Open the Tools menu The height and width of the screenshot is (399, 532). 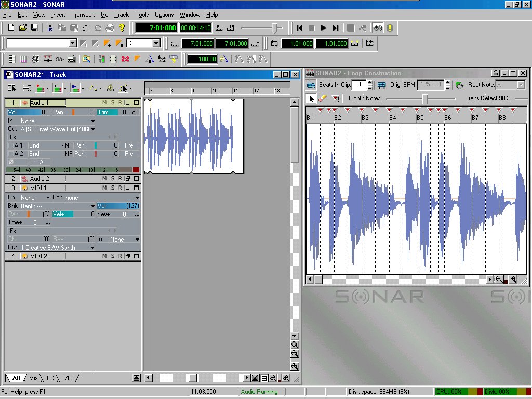tap(142, 15)
